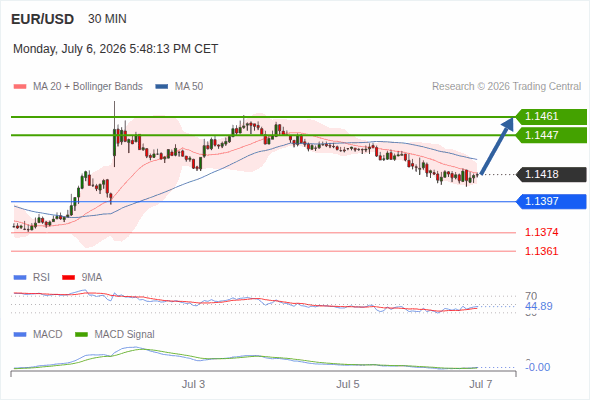
Task: Click the MA 20 + Bollinger Bands red swatch
Action: tap(20, 87)
